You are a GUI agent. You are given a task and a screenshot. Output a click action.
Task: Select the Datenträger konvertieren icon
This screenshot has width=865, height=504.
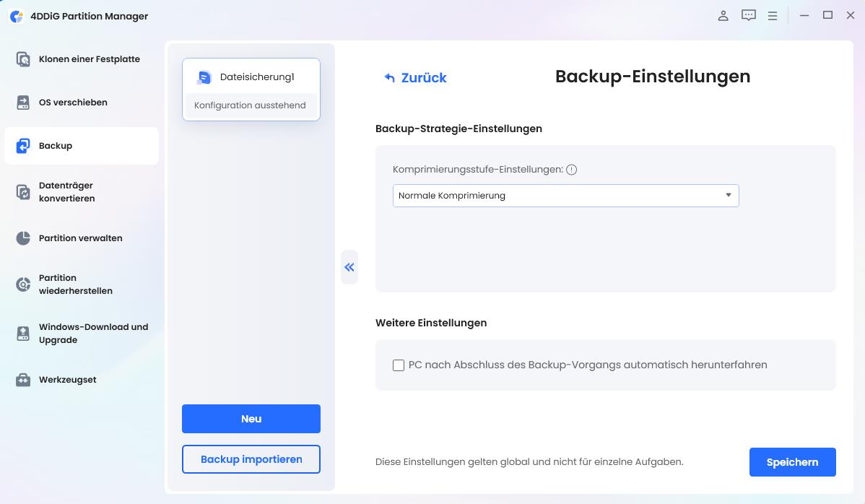[23, 191]
